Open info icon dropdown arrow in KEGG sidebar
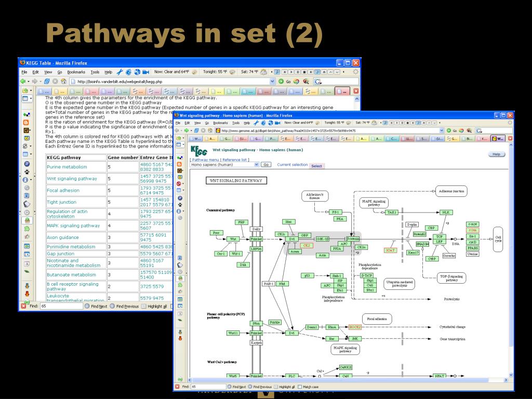532x399 pixels. (x=31, y=180)
